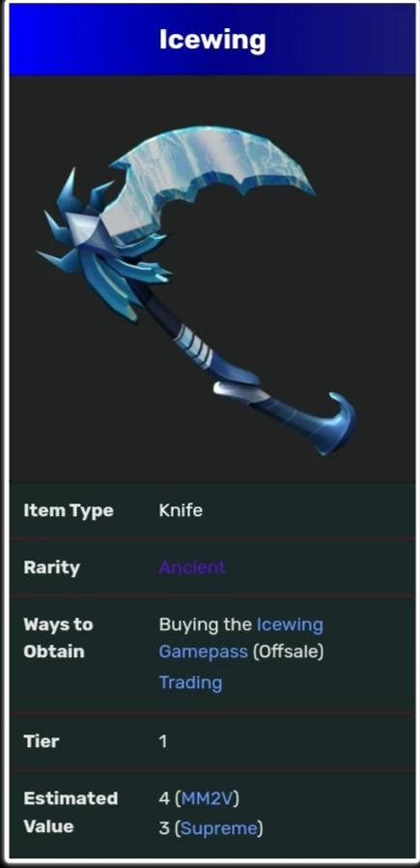Open the Trading link
The width and height of the screenshot is (420, 868).
(x=190, y=682)
